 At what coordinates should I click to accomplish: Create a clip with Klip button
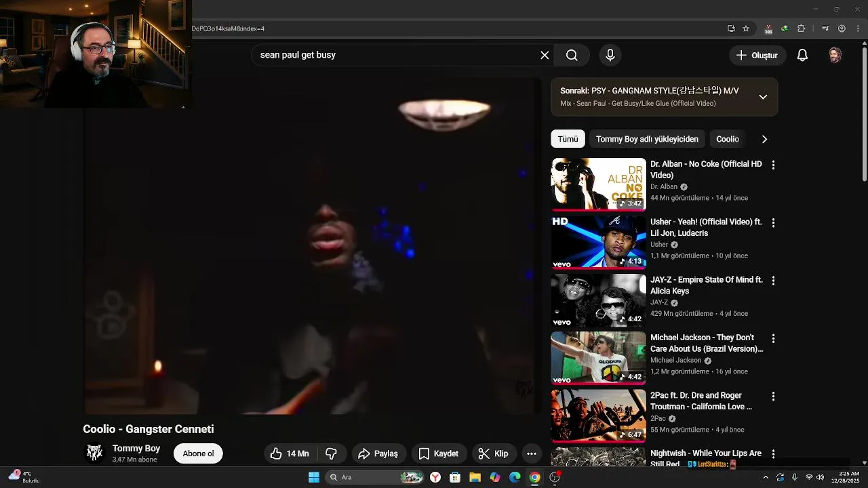(494, 453)
